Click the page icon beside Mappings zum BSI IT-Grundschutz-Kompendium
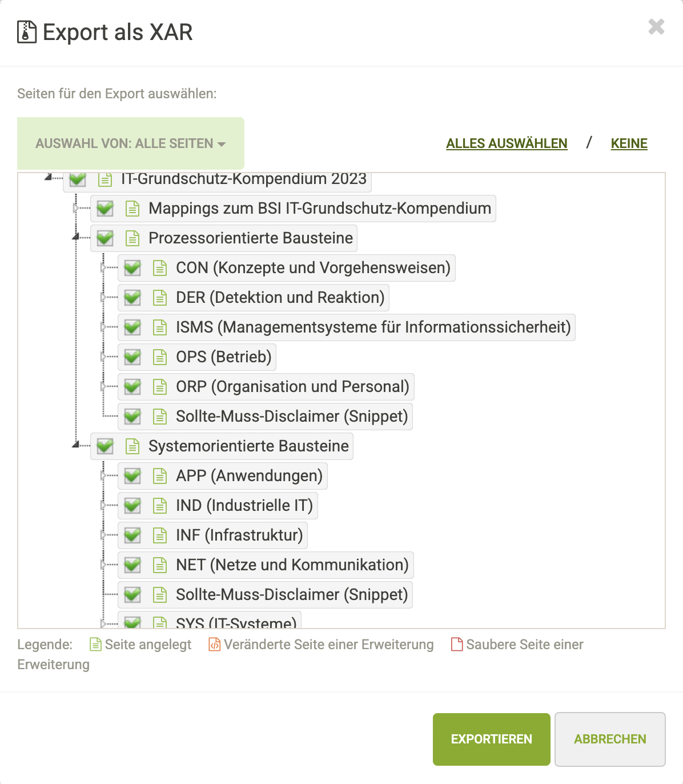The width and height of the screenshot is (683, 784). (x=132, y=209)
